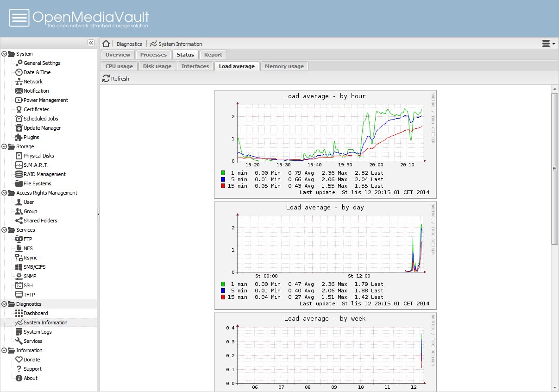
Task: Open the Update Manager entry
Action: tap(42, 128)
